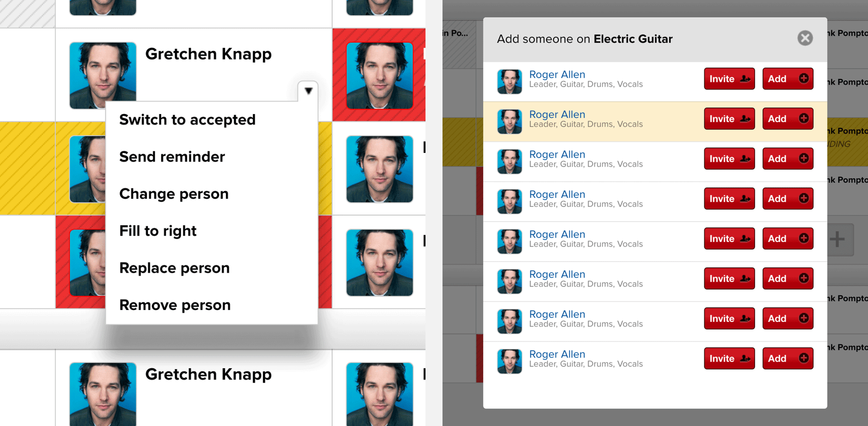Add the first Roger Allen in list
This screenshot has height=426, width=868.
787,79
